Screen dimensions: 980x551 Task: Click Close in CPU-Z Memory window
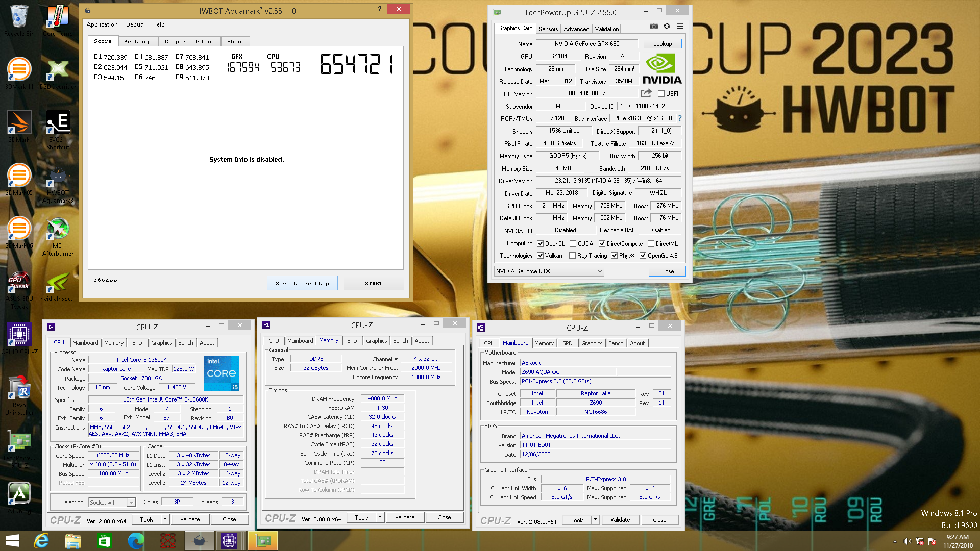[x=444, y=517]
